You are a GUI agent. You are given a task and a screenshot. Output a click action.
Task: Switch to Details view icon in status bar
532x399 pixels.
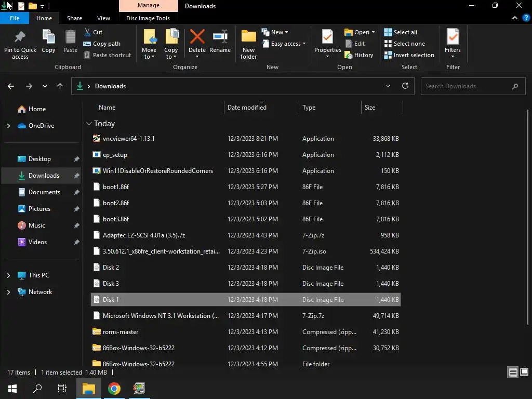click(513, 373)
